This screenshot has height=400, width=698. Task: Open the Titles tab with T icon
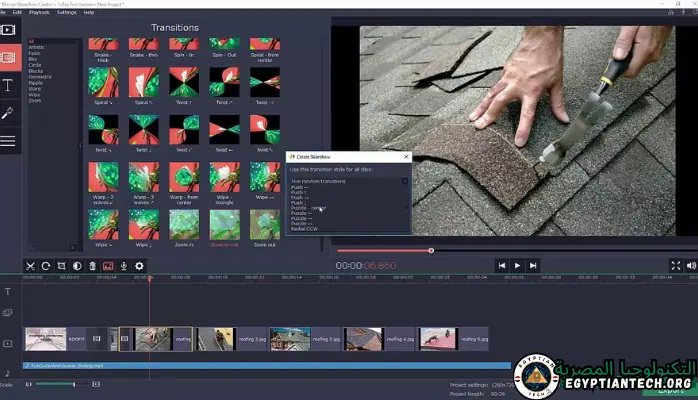click(x=9, y=85)
